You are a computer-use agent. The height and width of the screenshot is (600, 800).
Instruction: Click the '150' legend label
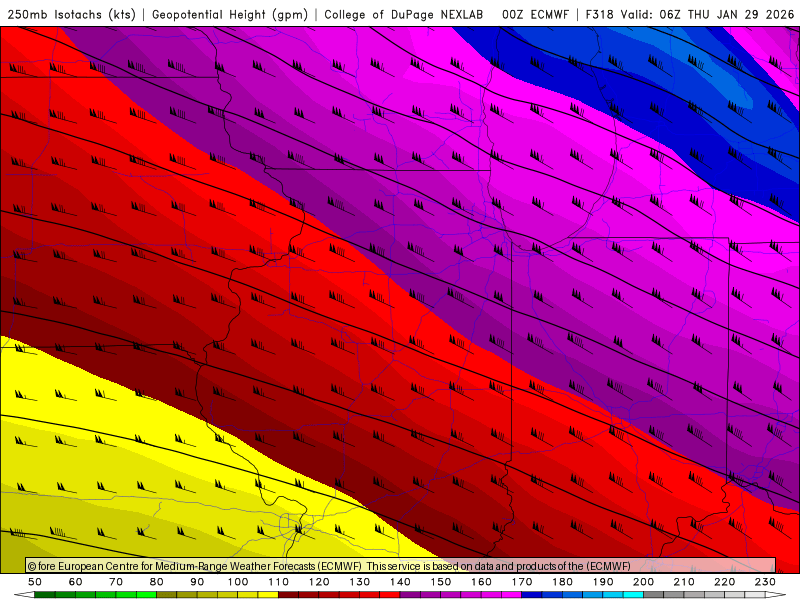tap(441, 582)
